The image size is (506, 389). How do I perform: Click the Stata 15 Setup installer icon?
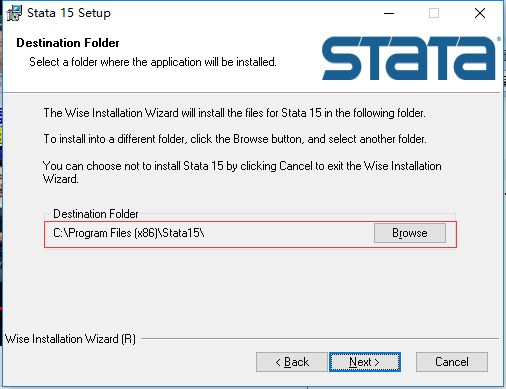[14, 13]
